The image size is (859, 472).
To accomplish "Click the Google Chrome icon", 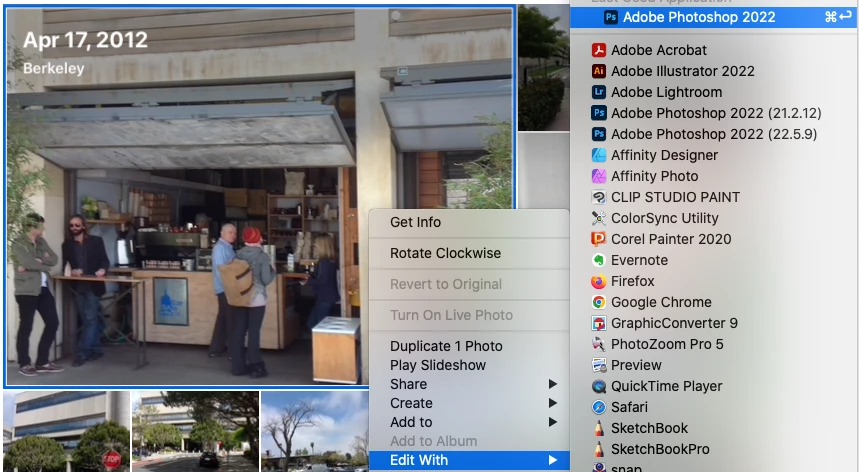I will 598,302.
